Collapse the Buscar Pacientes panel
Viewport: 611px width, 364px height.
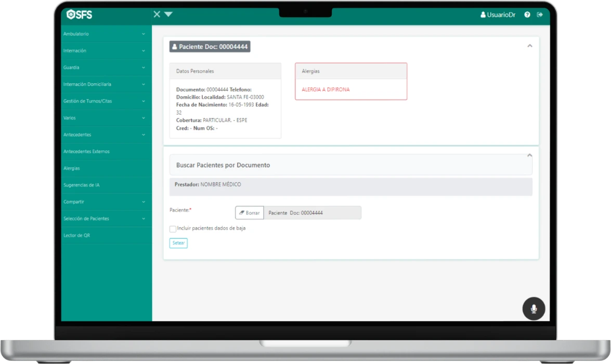pyautogui.click(x=529, y=155)
